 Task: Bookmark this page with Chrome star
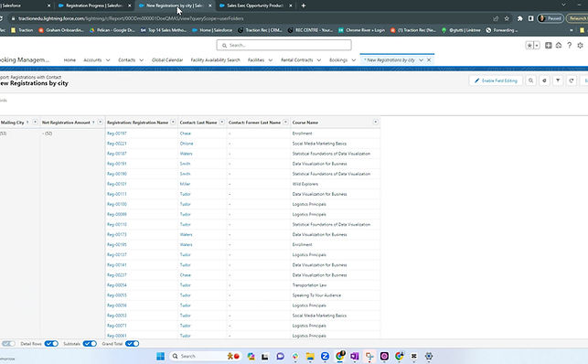click(507, 18)
